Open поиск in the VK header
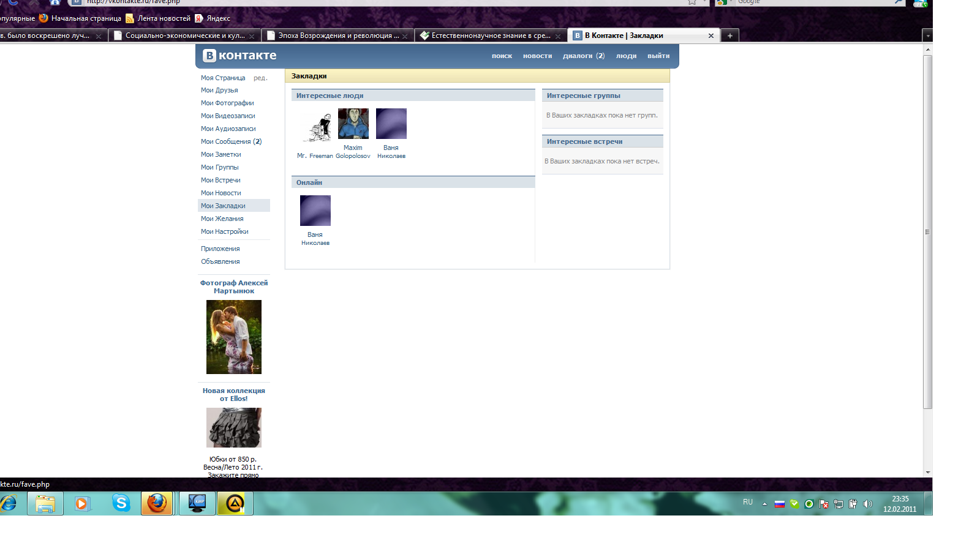Image resolution: width=980 pixels, height=551 pixels. tap(502, 56)
